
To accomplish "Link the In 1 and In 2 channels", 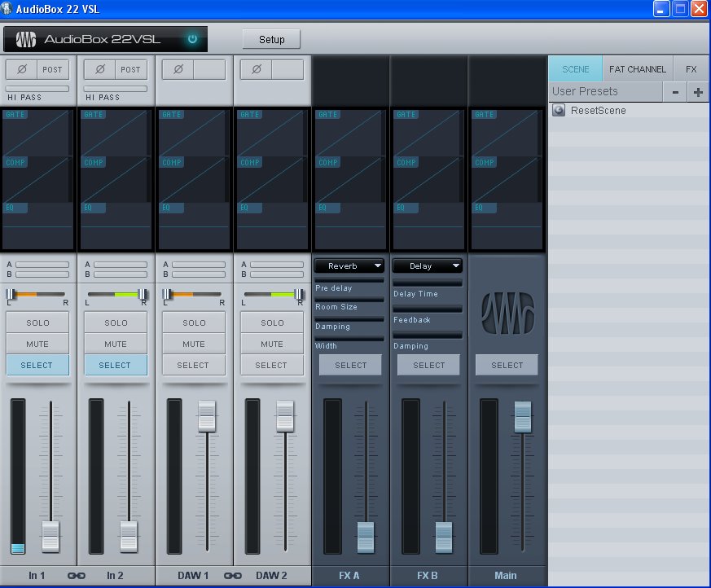I will [76, 576].
